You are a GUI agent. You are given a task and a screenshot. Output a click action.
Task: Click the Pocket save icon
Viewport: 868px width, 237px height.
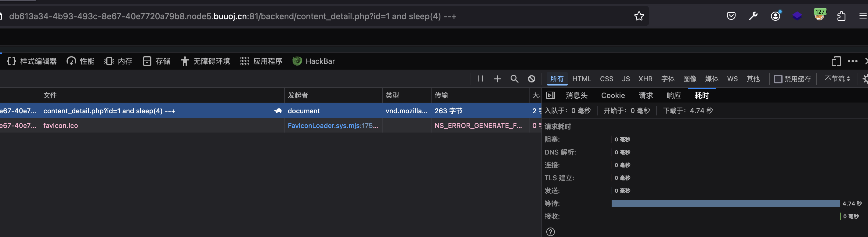[731, 16]
